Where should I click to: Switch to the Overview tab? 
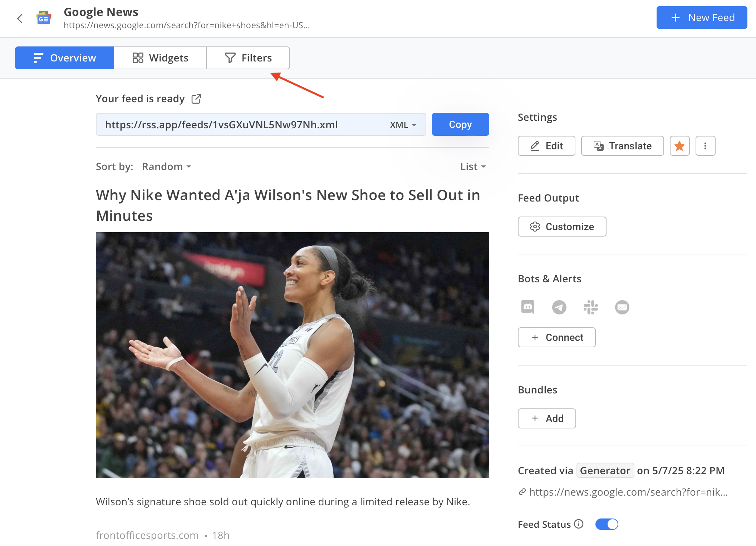64,58
